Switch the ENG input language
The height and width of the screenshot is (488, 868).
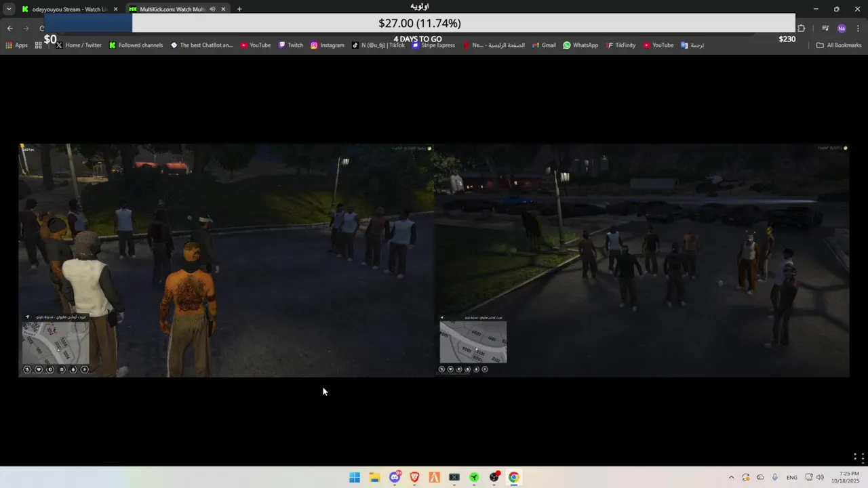[791, 477]
